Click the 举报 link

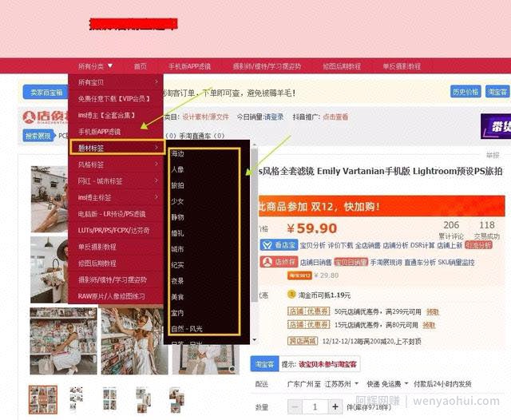pos(493,155)
